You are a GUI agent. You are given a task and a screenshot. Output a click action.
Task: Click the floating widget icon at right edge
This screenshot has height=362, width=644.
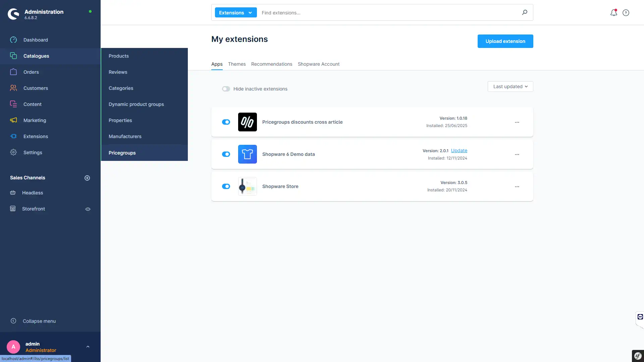coord(640,317)
